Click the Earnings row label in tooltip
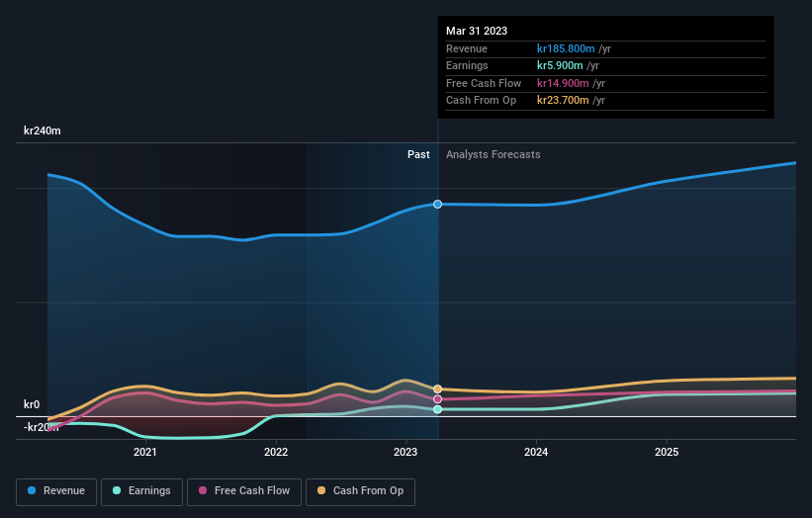 point(467,65)
